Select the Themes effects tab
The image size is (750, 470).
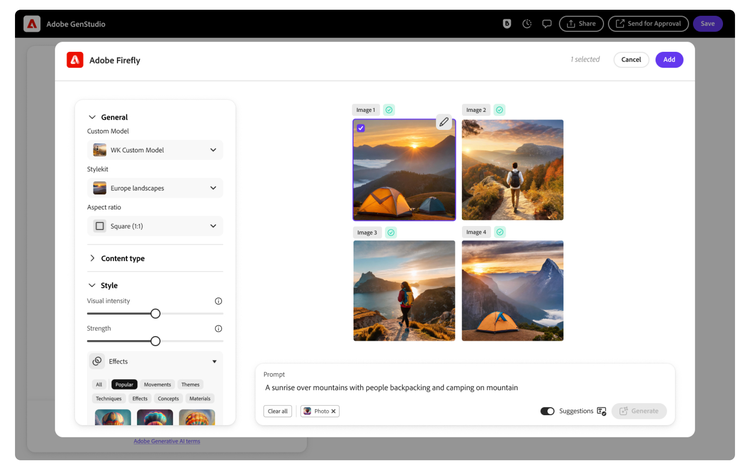(190, 384)
